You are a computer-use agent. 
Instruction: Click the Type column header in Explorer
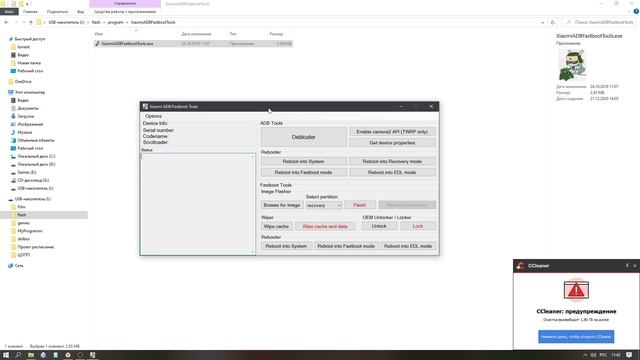[233, 34]
